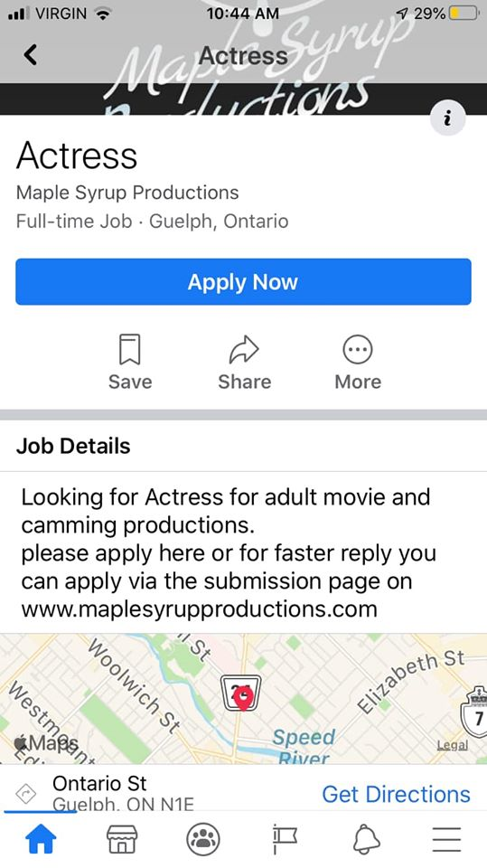487x868 pixels.
Task: Tap the Get Directions link
Action: [397, 794]
